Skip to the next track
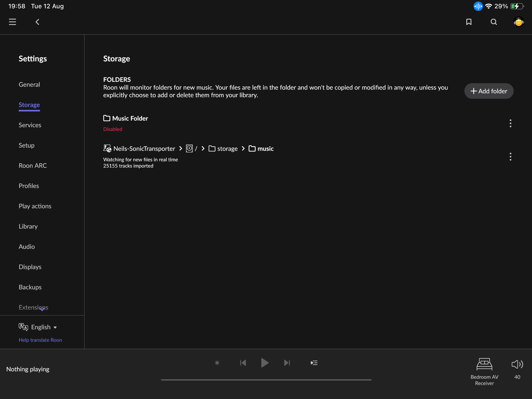 tap(287, 363)
